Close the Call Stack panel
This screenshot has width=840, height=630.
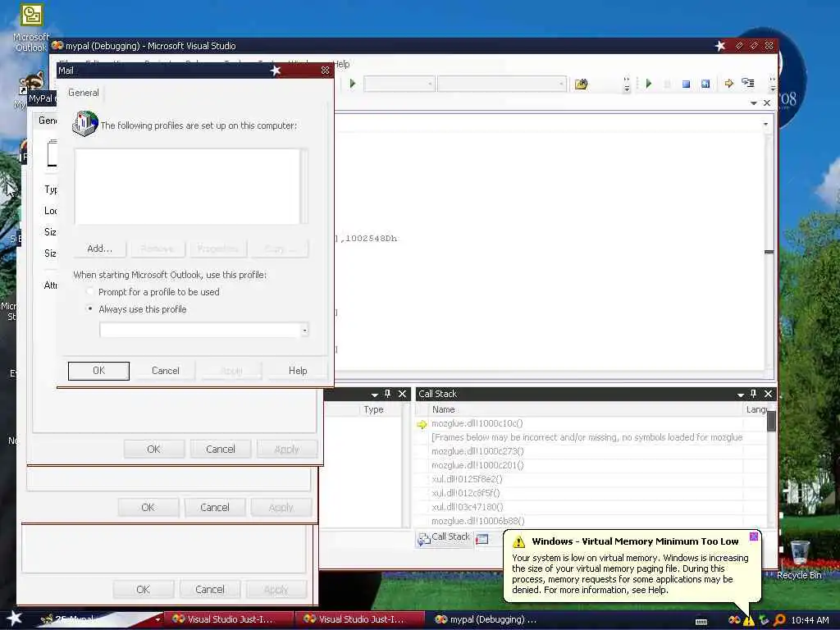768,394
